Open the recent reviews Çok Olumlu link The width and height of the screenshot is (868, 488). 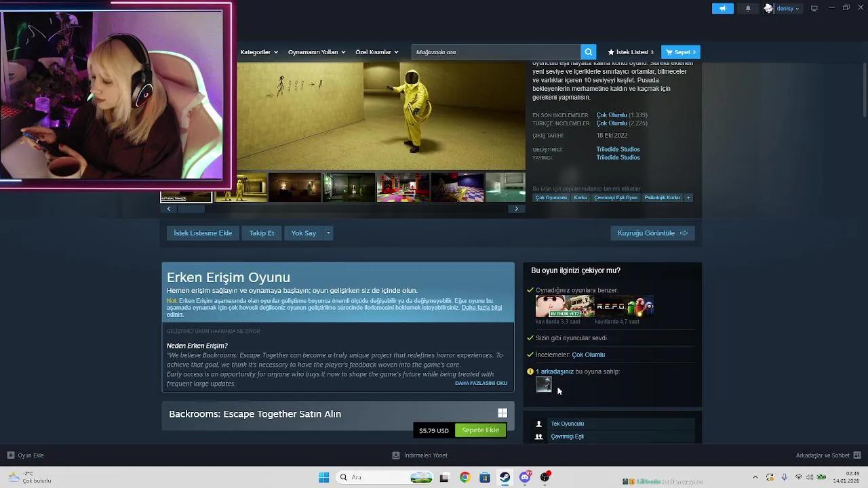pyautogui.click(x=612, y=115)
